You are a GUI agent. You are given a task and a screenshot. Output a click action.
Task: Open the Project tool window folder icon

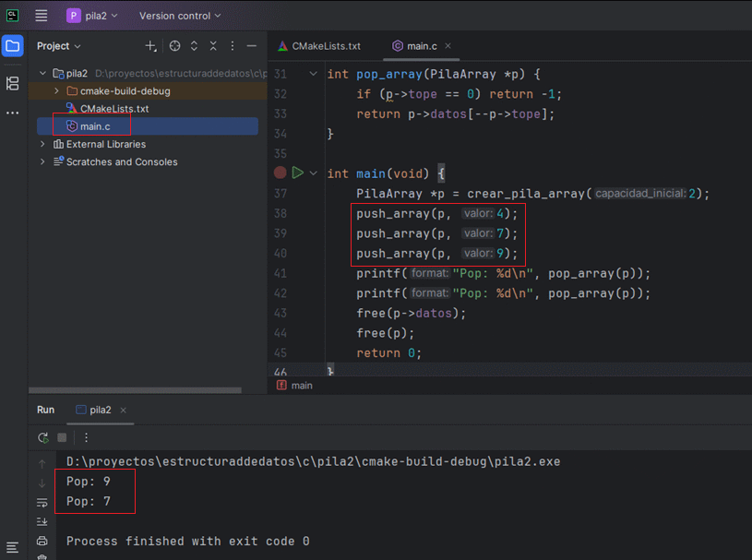coord(12,46)
